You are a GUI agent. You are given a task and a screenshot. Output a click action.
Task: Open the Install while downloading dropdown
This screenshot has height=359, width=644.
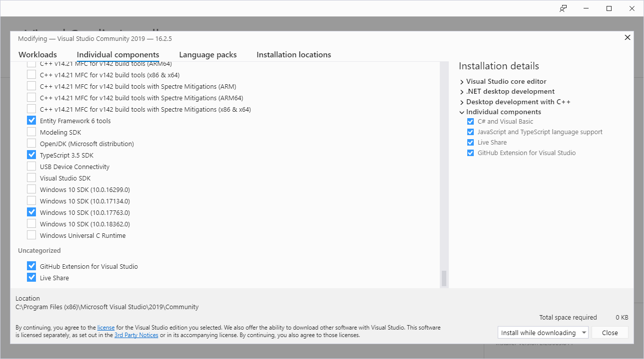(x=543, y=333)
